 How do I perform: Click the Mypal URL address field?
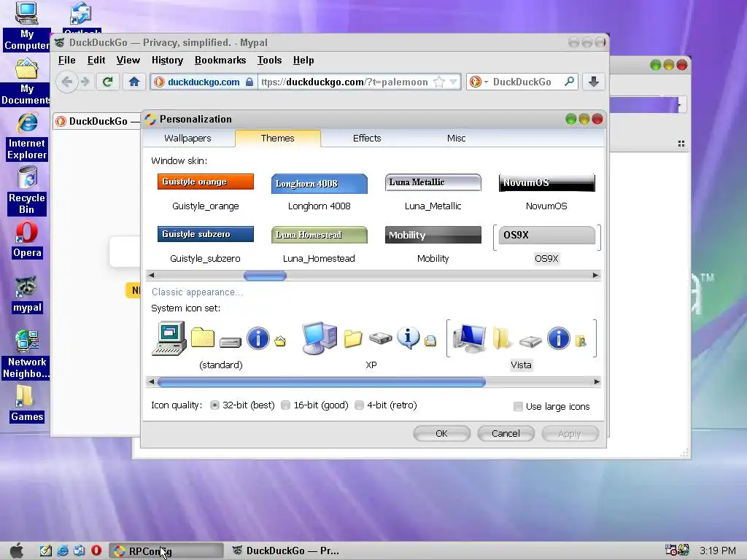[x=345, y=82]
